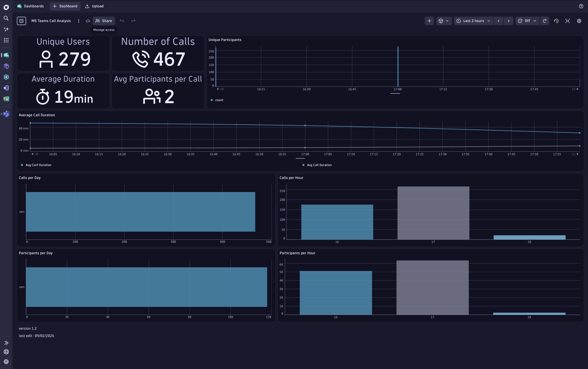Screen dimensions: 588x369
Task: Open the Last 2 hours time range dropdown
Action: (473, 21)
